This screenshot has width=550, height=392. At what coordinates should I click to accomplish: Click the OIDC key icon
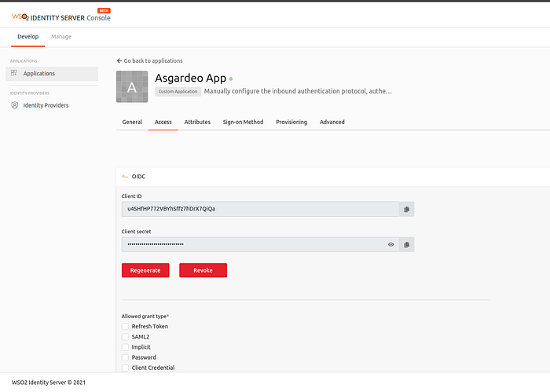(125, 177)
